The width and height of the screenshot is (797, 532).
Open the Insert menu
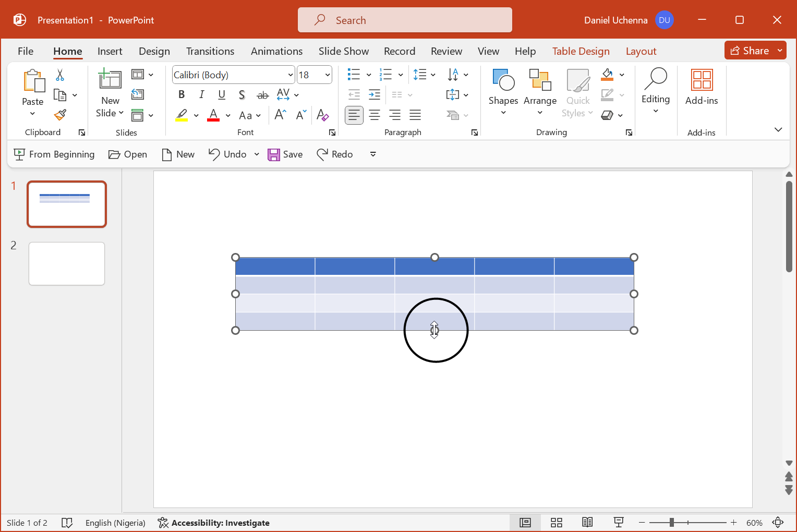(110, 51)
